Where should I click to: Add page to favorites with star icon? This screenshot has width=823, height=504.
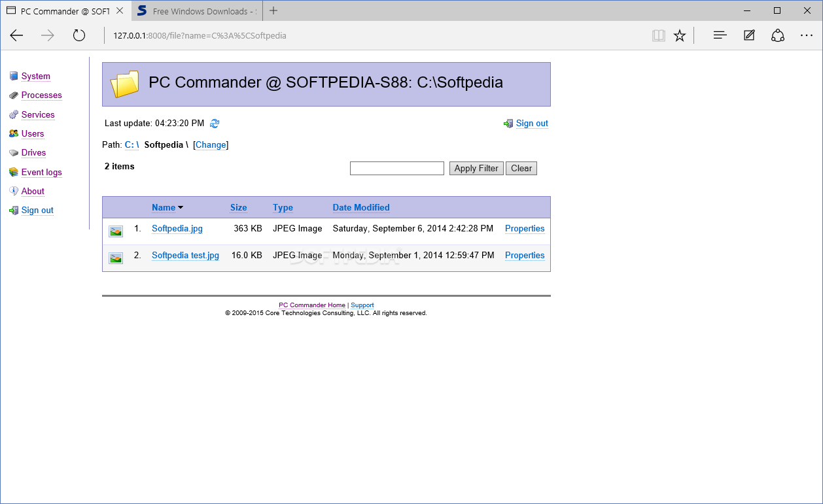(x=680, y=35)
